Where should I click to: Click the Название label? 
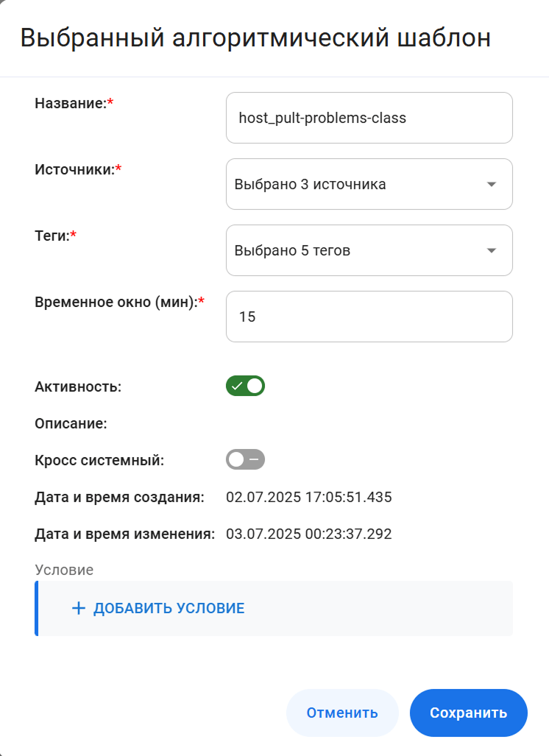coord(71,104)
